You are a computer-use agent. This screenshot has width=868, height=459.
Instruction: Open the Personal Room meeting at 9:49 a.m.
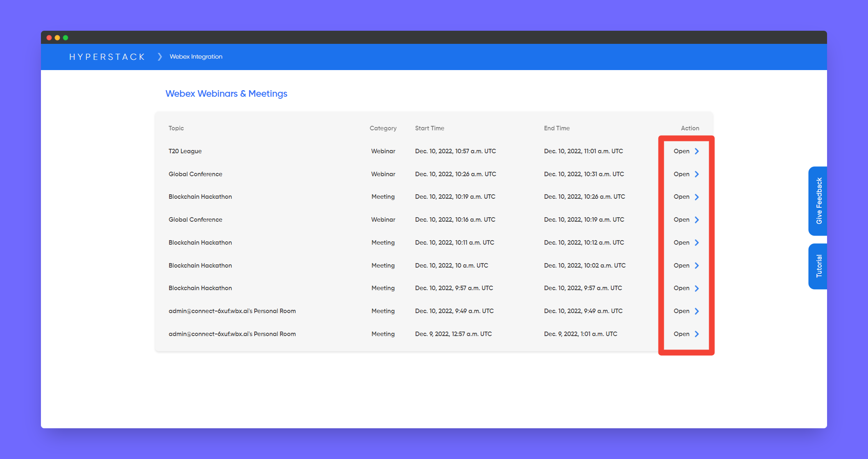coord(682,311)
